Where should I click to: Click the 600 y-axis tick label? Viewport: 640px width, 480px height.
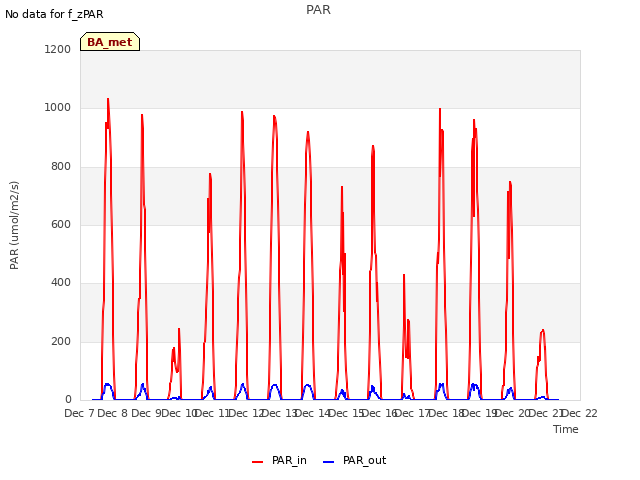click(61, 224)
